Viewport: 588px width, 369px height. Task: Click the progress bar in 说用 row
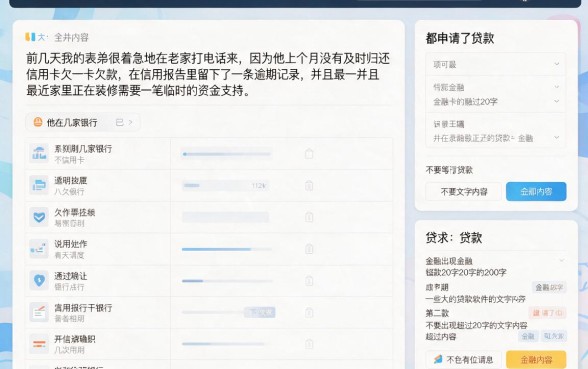tap(226, 249)
